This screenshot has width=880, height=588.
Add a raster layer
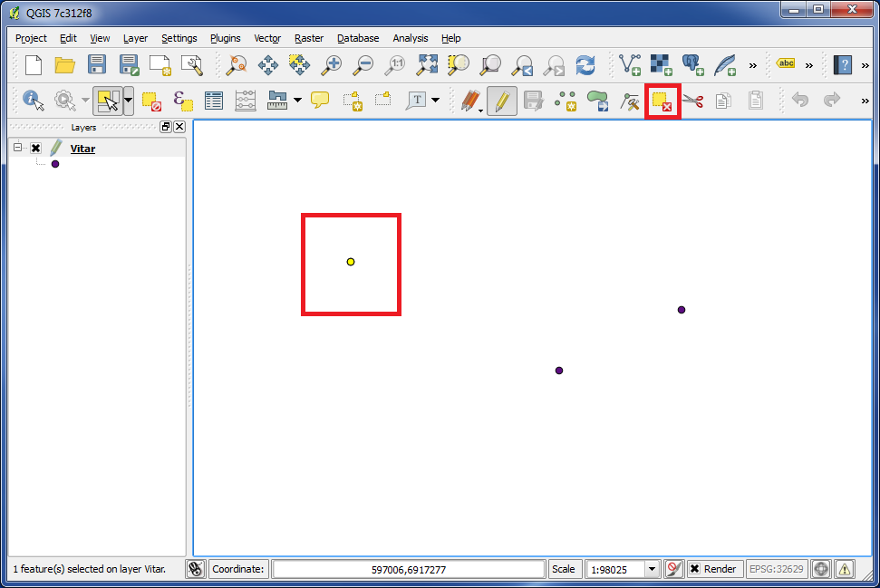coord(661,65)
